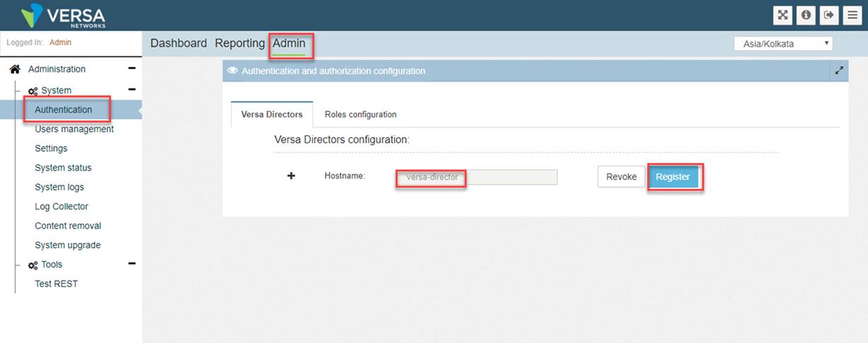Viewport: 868px width, 343px height.
Task: Open the hamburger menu icon
Action: pyautogui.click(x=852, y=15)
